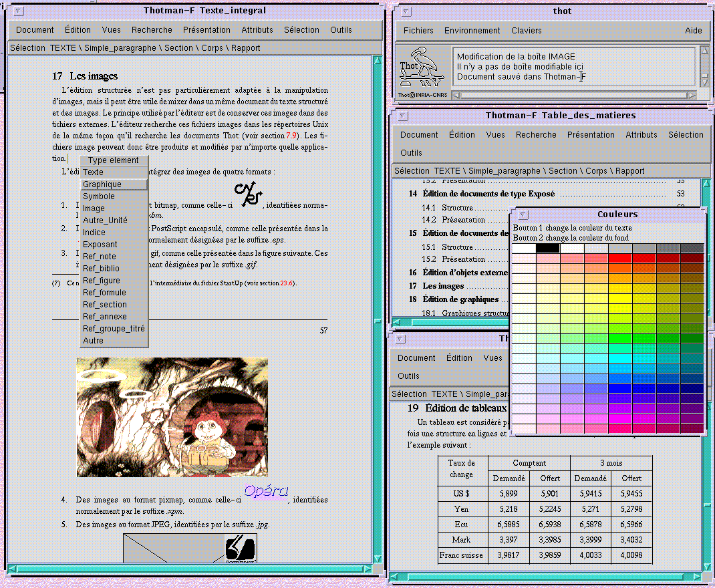Open the Aide menu in thot window
Screen dimensions: 715x588
point(694,31)
